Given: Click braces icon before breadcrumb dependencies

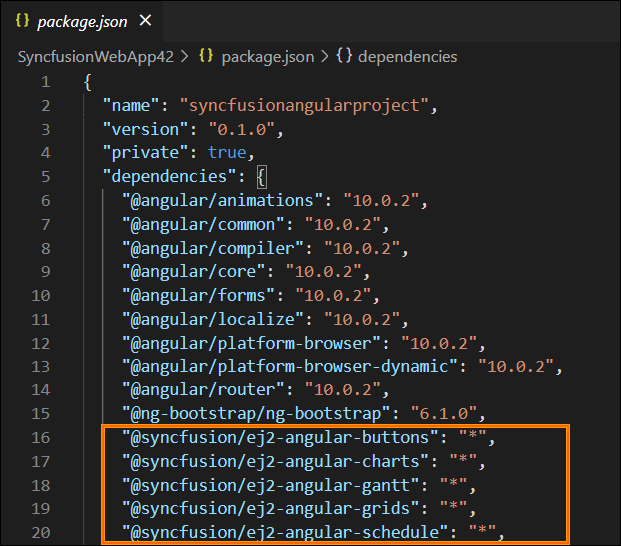Looking at the screenshot, I should click(343, 57).
